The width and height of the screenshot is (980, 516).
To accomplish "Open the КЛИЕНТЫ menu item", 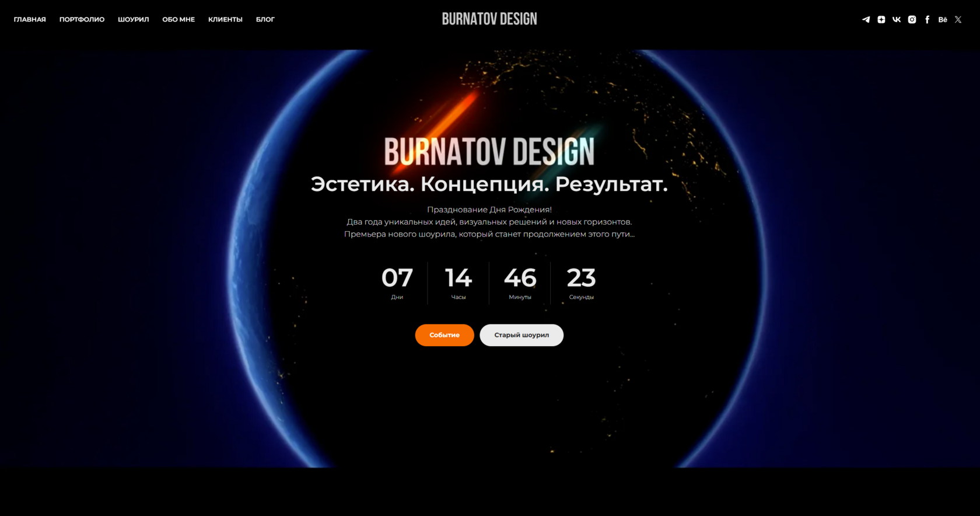I will click(225, 19).
